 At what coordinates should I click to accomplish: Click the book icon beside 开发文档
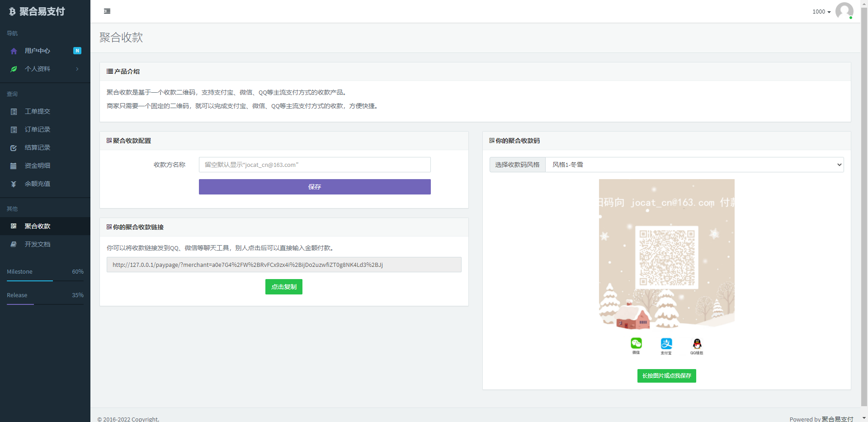(x=14, y=244)
